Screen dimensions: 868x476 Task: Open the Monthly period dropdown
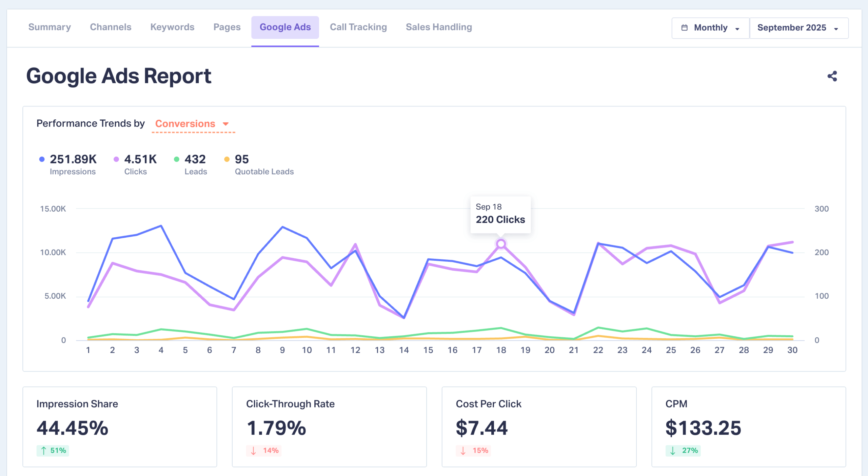coord(710,28)
